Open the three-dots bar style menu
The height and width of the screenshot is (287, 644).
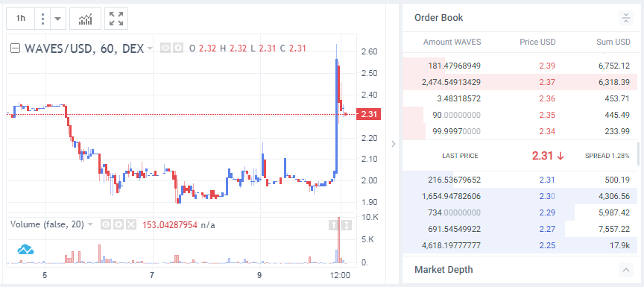[x=42, y=19]
